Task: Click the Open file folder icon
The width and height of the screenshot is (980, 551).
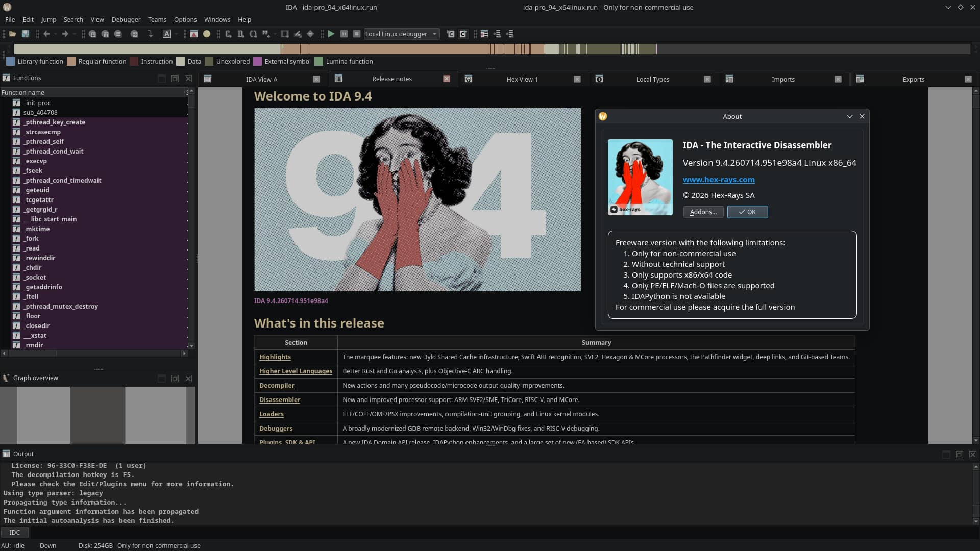Action: pos(12,34)
